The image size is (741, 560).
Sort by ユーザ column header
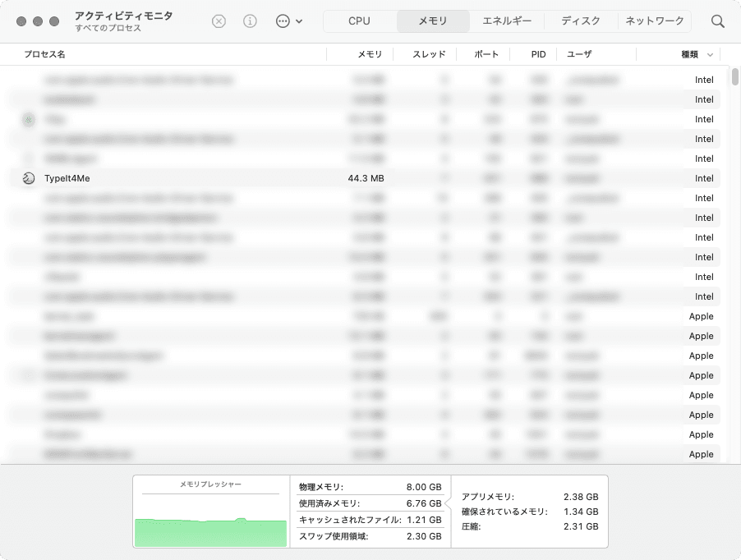pos(578,54)
